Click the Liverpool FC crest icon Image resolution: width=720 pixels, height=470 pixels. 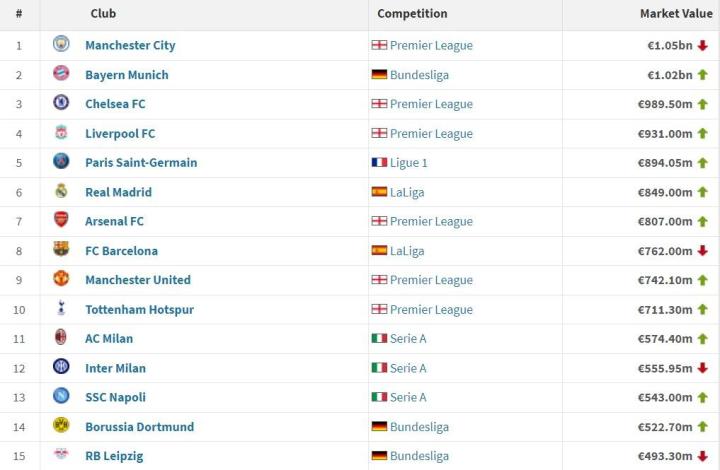[61, 132]
